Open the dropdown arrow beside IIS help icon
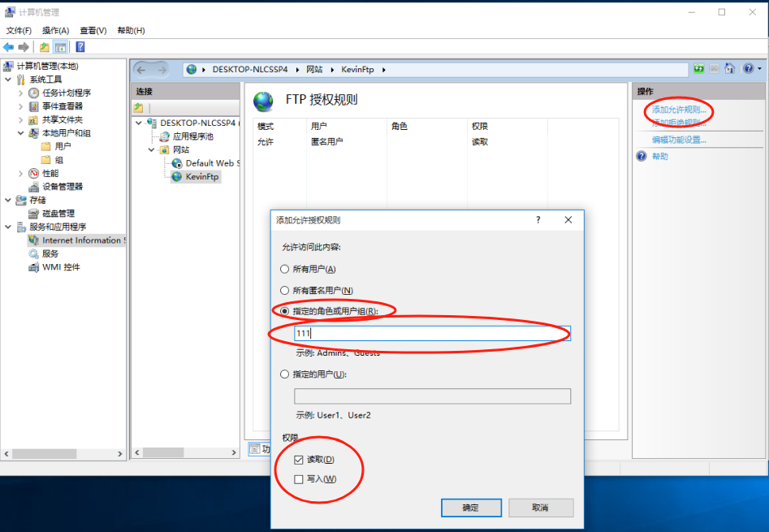769x532 pixels. 760,69
